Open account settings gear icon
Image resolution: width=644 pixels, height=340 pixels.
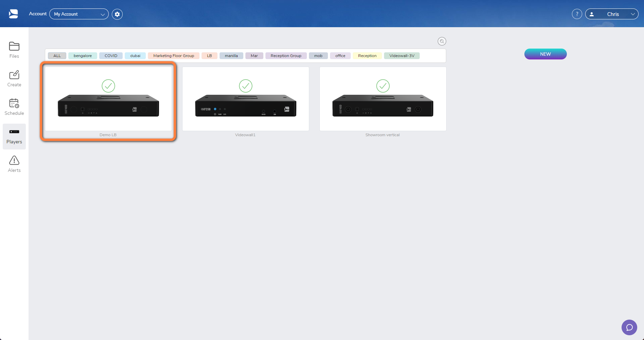click(x=117, y=14)
